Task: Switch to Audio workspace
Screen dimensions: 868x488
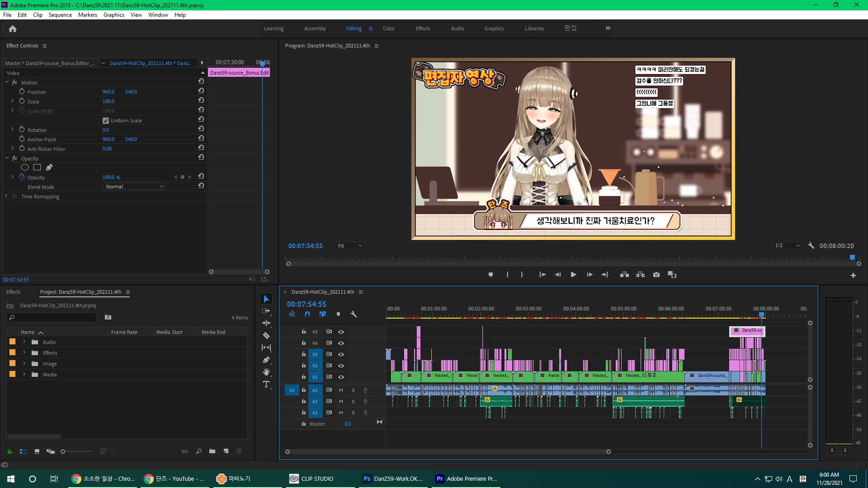Action: click(x=457, y=28)
